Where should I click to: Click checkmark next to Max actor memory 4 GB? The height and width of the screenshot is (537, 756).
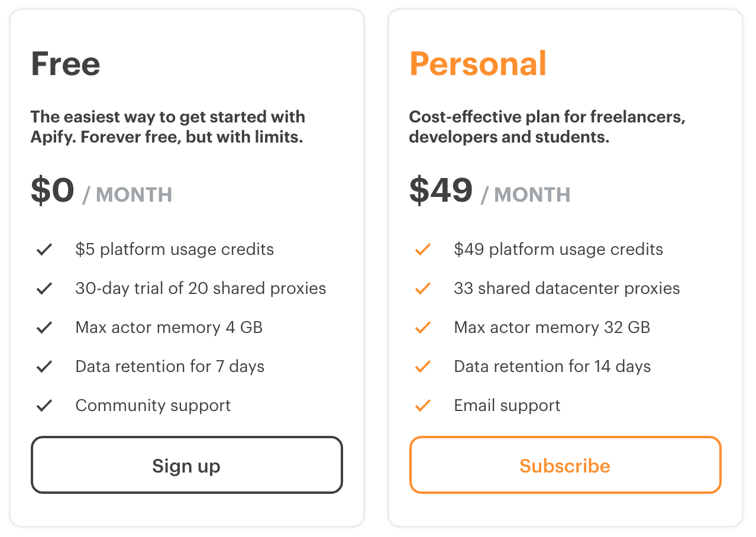pos(44,328)
